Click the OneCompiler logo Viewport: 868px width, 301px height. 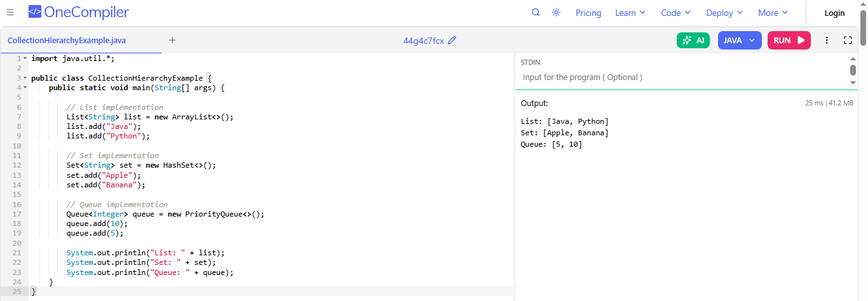click(x=79, y=12)
